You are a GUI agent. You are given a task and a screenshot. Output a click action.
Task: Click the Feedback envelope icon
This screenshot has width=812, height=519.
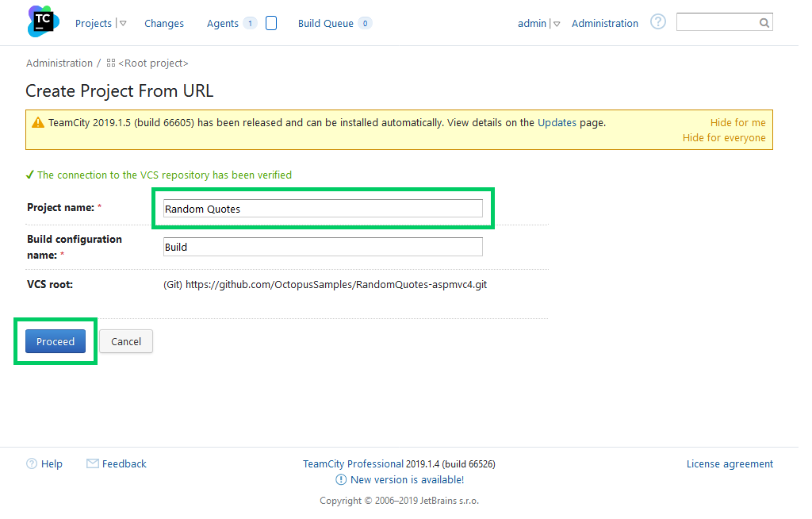(93, 463)
